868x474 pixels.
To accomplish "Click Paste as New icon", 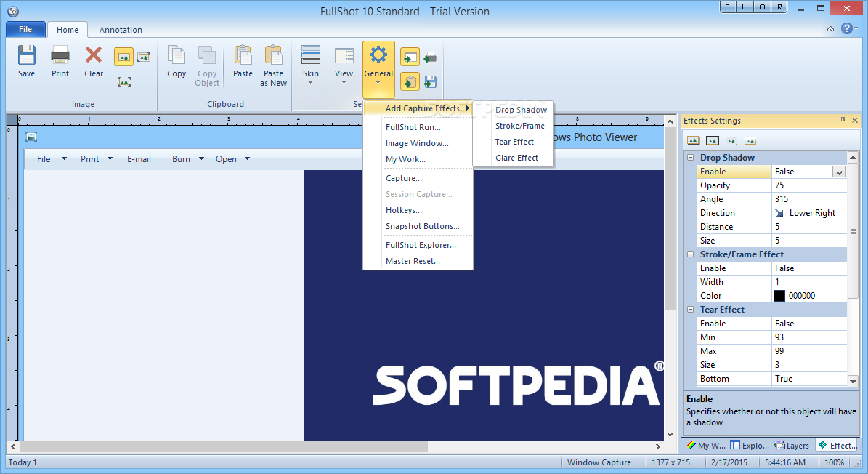I will pyautogui.click(x=273, y=55).
